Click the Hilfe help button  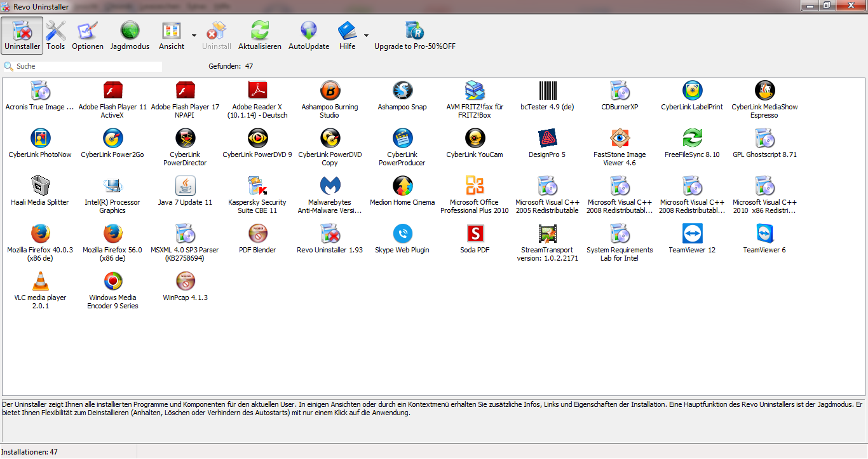pyautogui.click(x=347, y=36)
